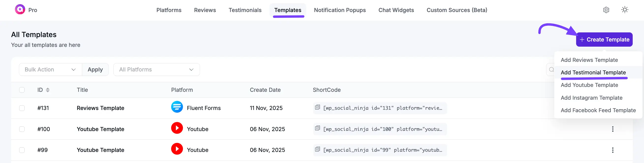Image resolution: width=644 pixels, height=163 pixels.
Task: Open three-dot menu for template #99
Action: [613, 150]
